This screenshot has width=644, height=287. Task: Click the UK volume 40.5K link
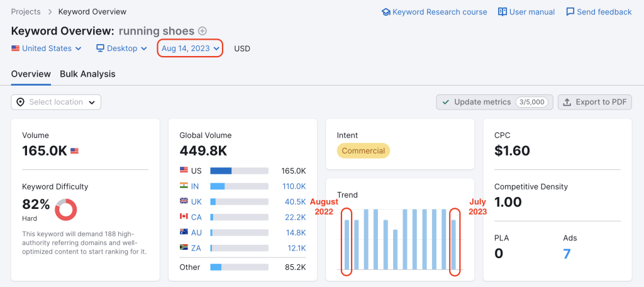click(x=294, y=201)
